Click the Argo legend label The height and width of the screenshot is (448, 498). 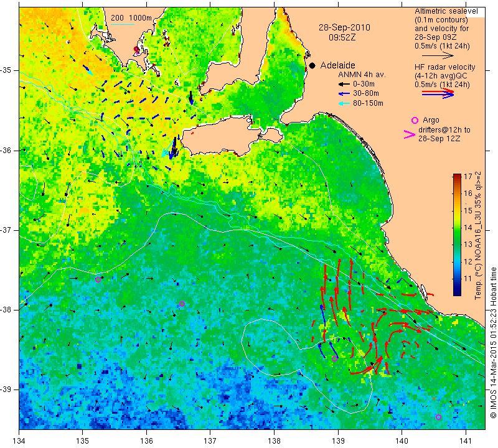431,120
